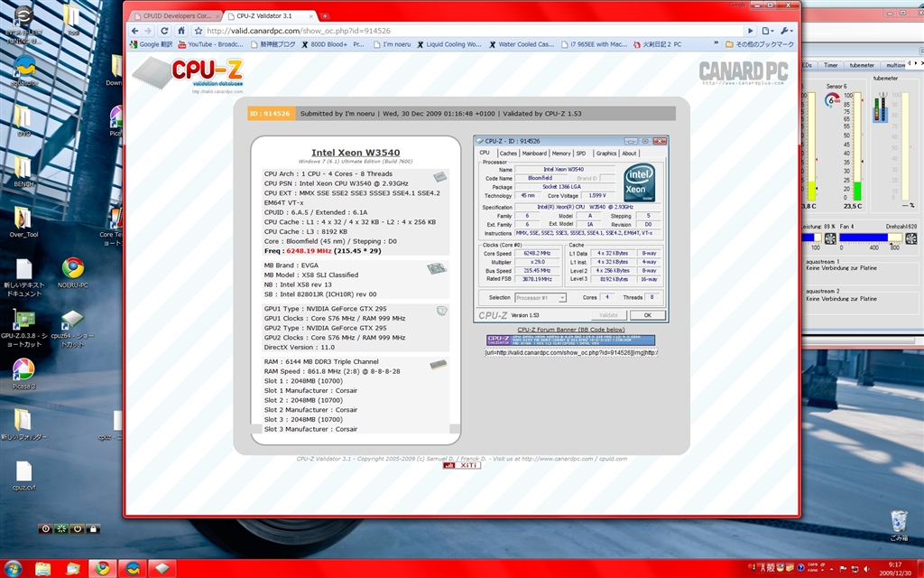
Task: Open 騎神館ブログ bookmark
Action: [x=273, y=44]
